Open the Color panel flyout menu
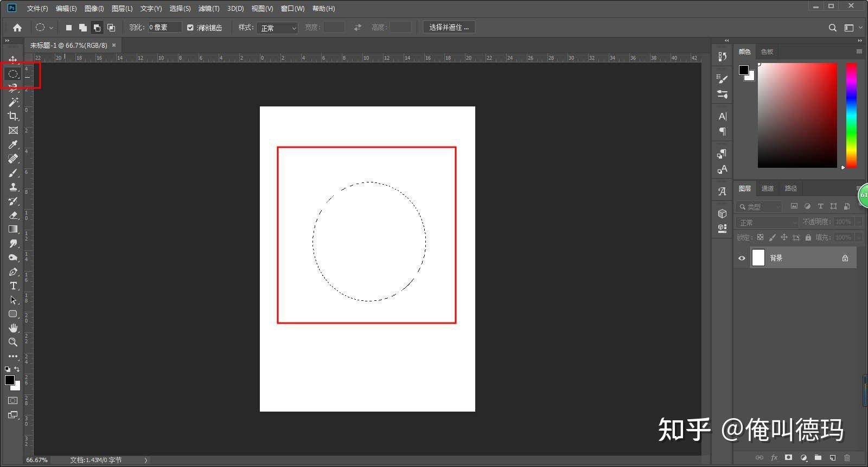The width and height of the screenshot is (868, 467). [x=859, y=52]
